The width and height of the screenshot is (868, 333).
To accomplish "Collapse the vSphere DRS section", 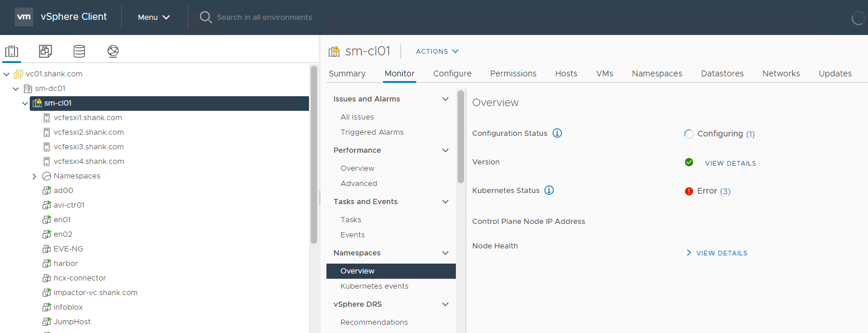I will pos(445,304).
